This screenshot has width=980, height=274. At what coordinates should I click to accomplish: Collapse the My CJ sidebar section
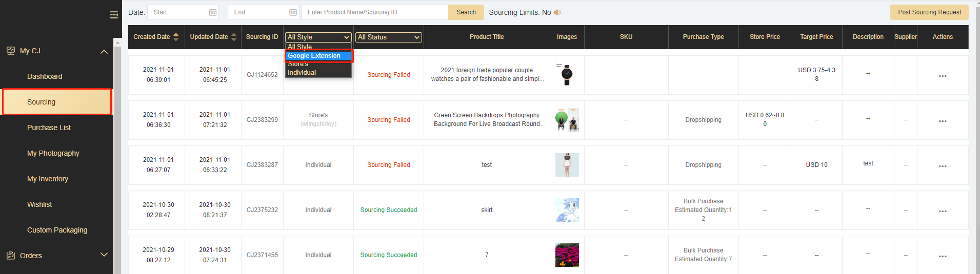(104, 51)
